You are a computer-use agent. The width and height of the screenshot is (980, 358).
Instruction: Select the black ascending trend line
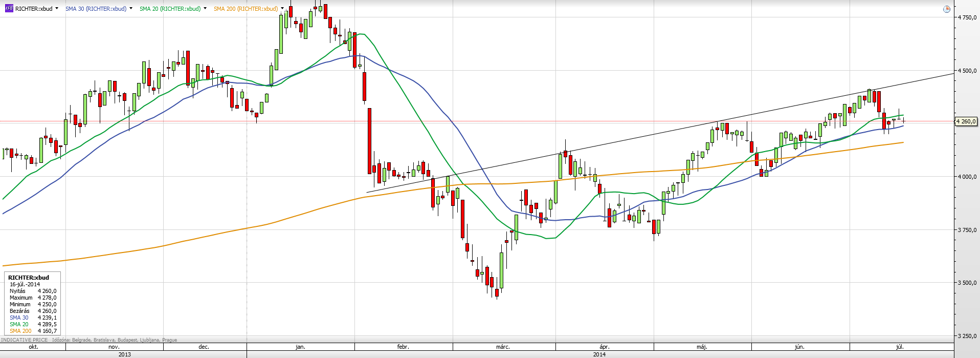pyautogui.click(x=660, y=133)
